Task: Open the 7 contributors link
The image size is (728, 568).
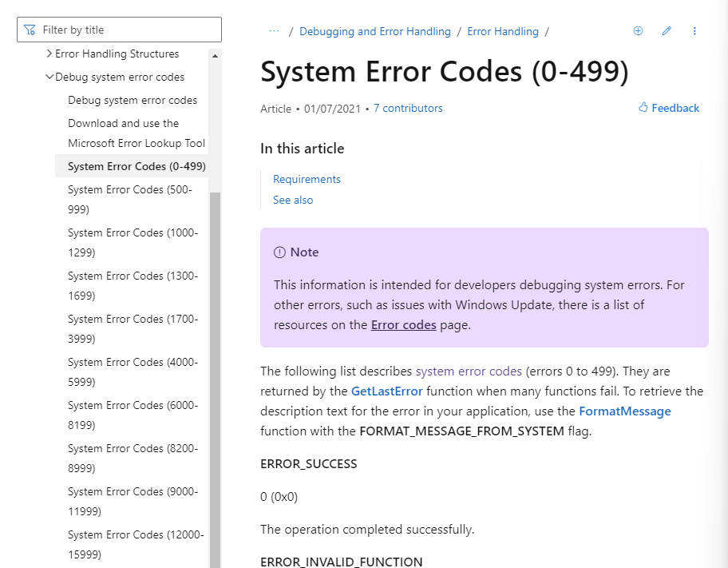Action: pos(408,109)
